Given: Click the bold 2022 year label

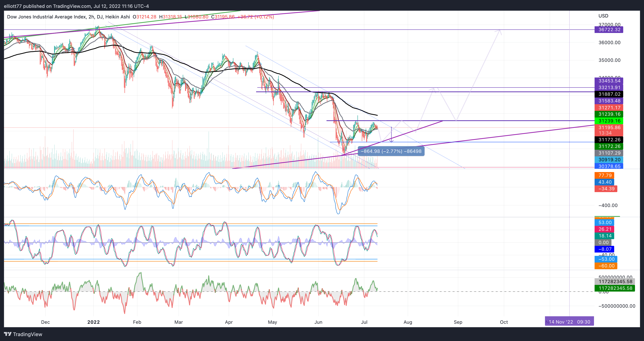Looking at the screenshot, I should 94,322.
